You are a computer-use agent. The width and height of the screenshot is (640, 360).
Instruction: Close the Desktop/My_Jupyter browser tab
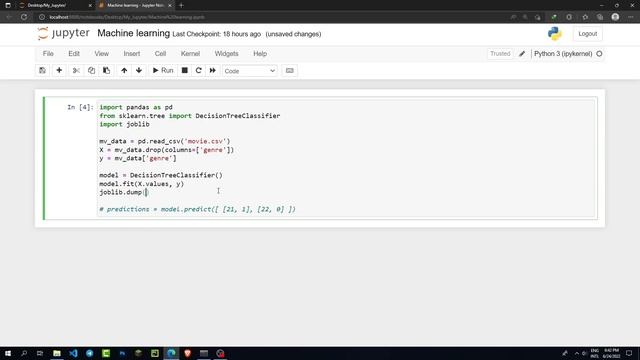90,5
